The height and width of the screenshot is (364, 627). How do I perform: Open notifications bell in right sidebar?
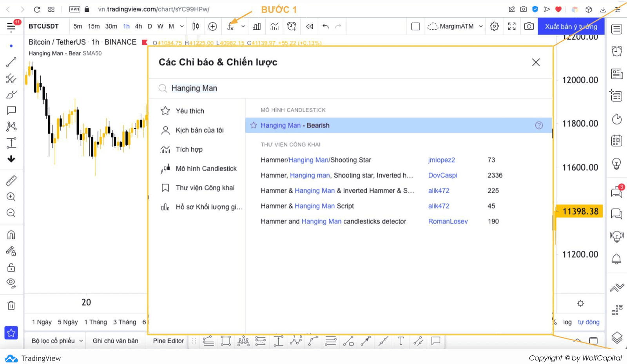[617, 259]
